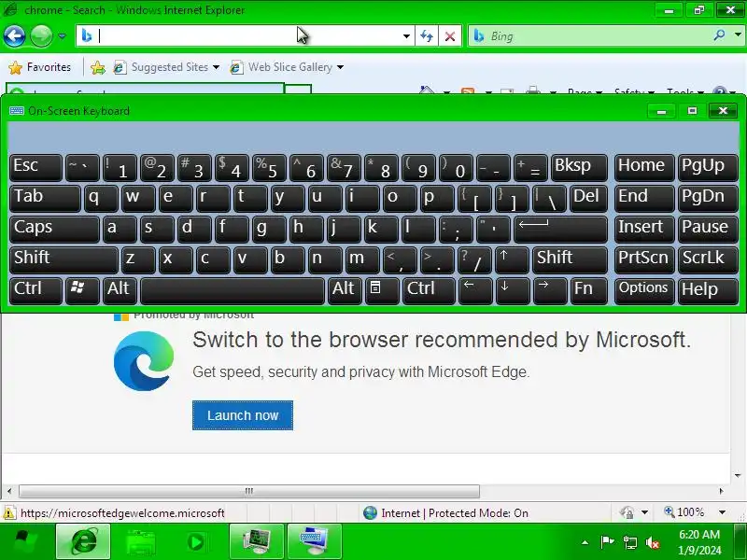Click Internet Explorer taskbar icon
The width and height of the screenshot is (747, 560).
point(83,541)
